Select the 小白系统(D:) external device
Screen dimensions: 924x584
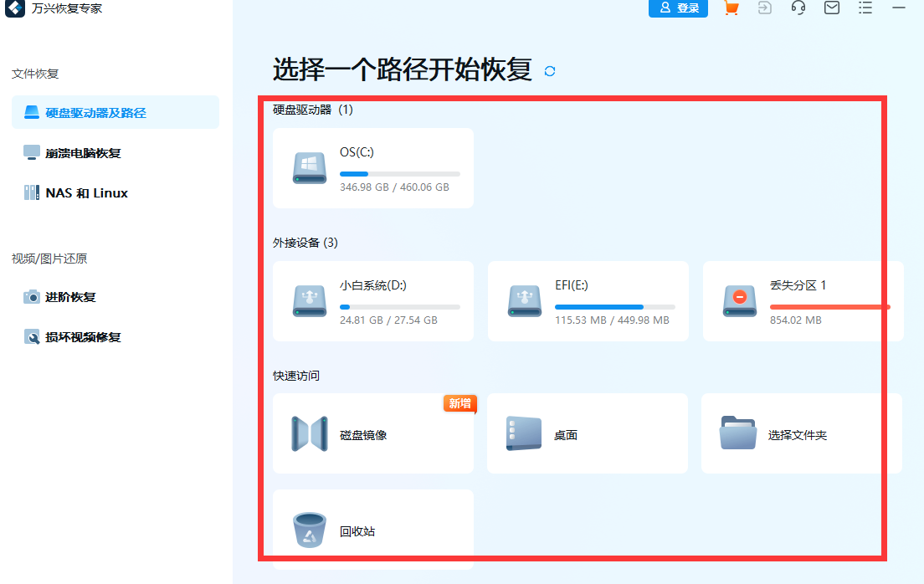(372, 301)
